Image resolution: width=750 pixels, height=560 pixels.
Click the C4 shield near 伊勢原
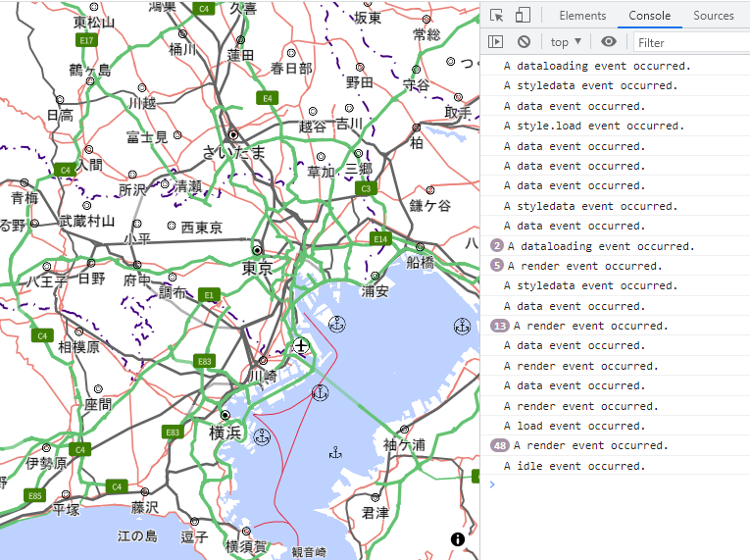point(79,449)
